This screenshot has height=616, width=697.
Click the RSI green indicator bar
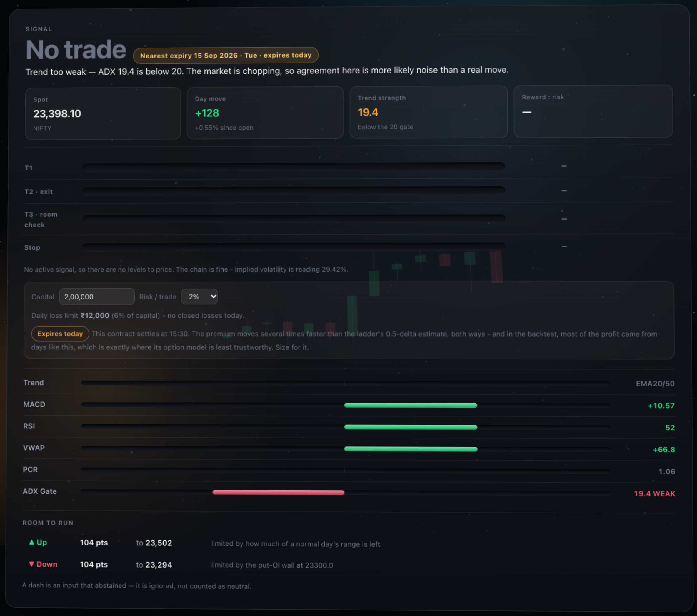click(411, 427)
